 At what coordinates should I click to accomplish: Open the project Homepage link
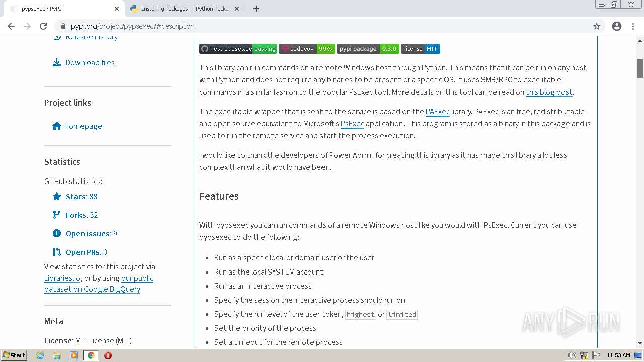coord(83,126)
